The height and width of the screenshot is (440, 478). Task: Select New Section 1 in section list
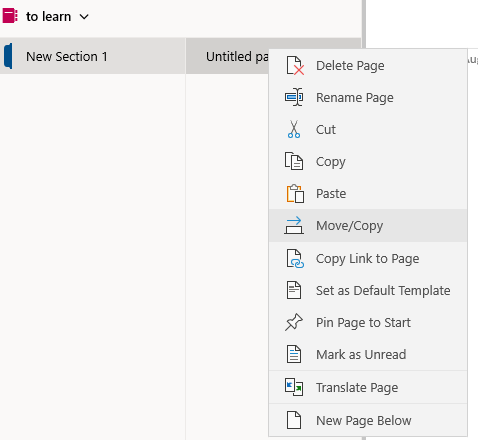(x=93, y=56)
